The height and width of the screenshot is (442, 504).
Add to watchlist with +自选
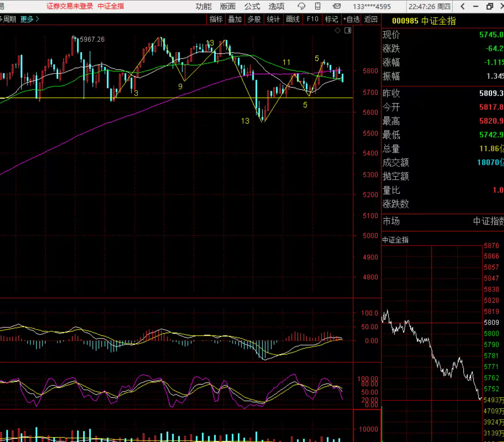pyautogui.click(x=351, y=19)
